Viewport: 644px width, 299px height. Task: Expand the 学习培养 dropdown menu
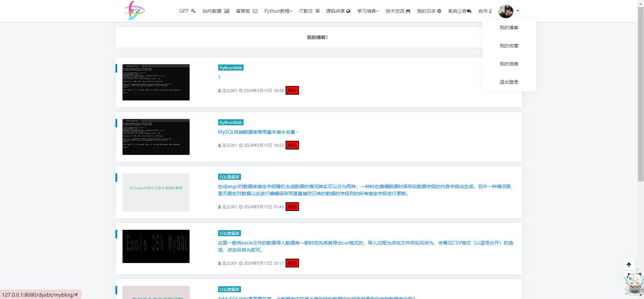pos(368,11)
